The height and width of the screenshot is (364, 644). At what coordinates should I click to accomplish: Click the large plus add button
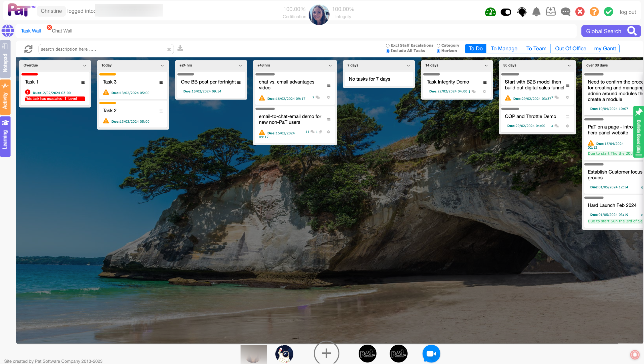[x=326, y=353]
